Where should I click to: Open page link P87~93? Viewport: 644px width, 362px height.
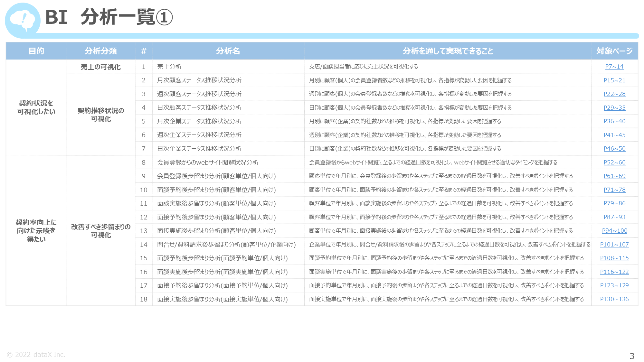[x=614, y=217]
